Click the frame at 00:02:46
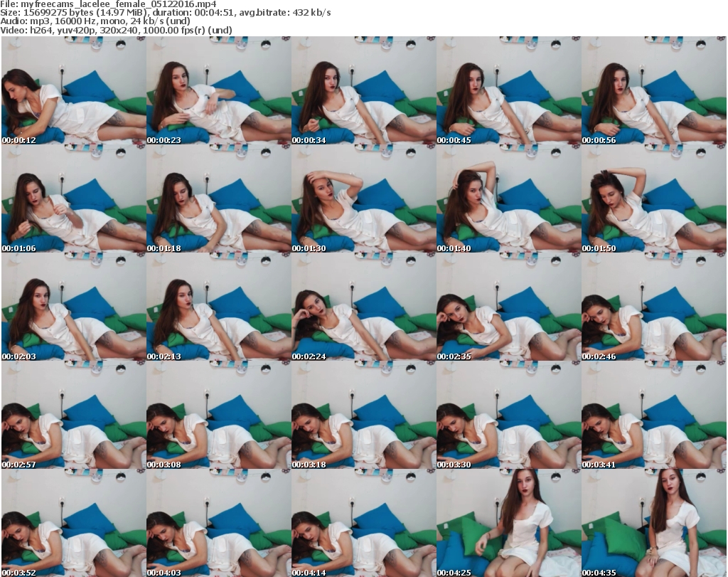 (x=653, y=307)
